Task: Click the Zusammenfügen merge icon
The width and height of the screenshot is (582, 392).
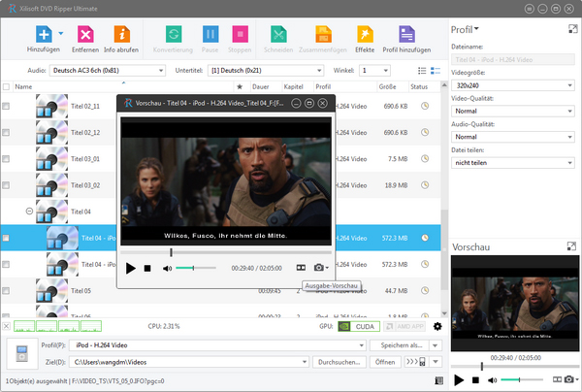Action: 323,35
